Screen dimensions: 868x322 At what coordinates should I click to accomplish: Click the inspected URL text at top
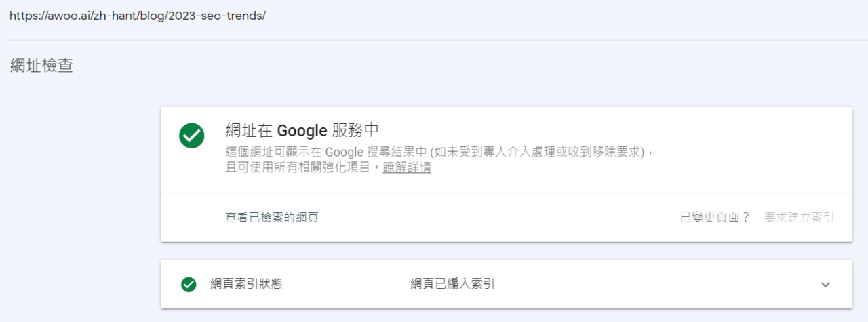[138, 15]
